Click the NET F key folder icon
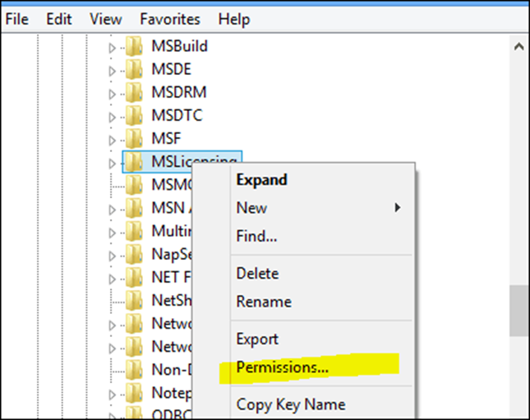 [x=134, y=277]
